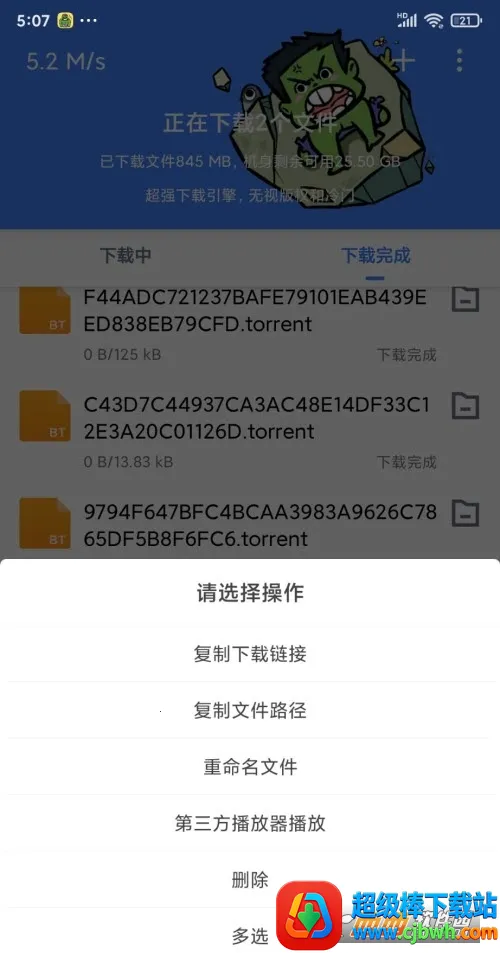Tap the battery indicator in status bar
Screen dimensions: 500x953
point(467,21)
